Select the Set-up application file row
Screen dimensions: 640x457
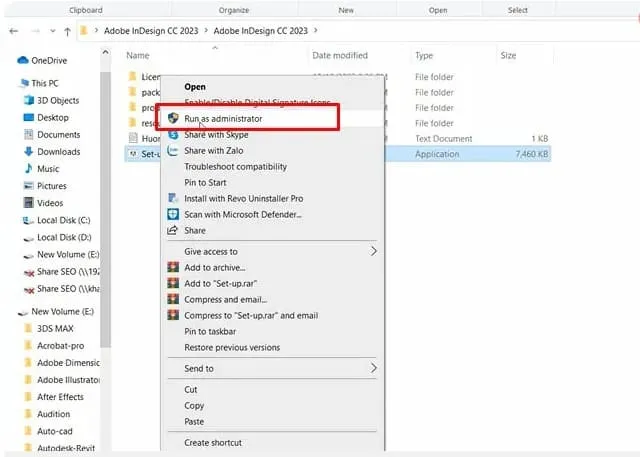pos(338,154)
